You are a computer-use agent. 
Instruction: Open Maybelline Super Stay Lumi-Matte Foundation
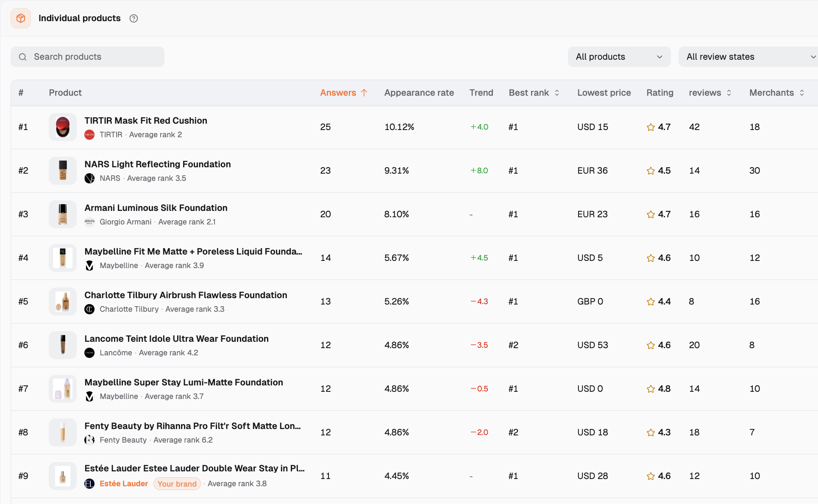[184, 382]
